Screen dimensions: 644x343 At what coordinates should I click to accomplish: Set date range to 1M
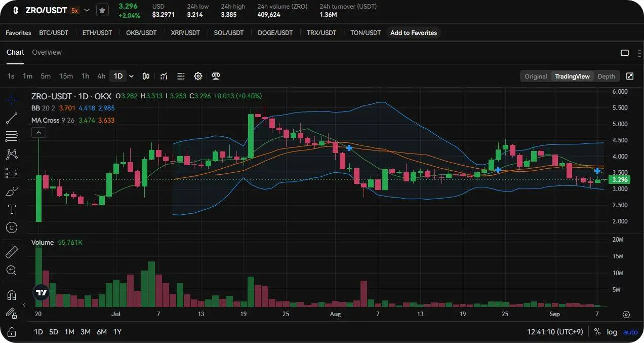(69, 332)
